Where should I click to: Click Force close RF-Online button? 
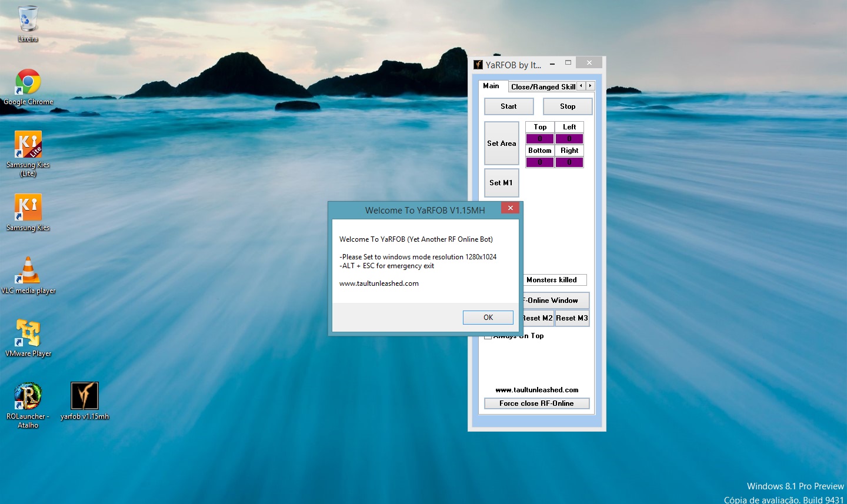click(x=536, y=403)
